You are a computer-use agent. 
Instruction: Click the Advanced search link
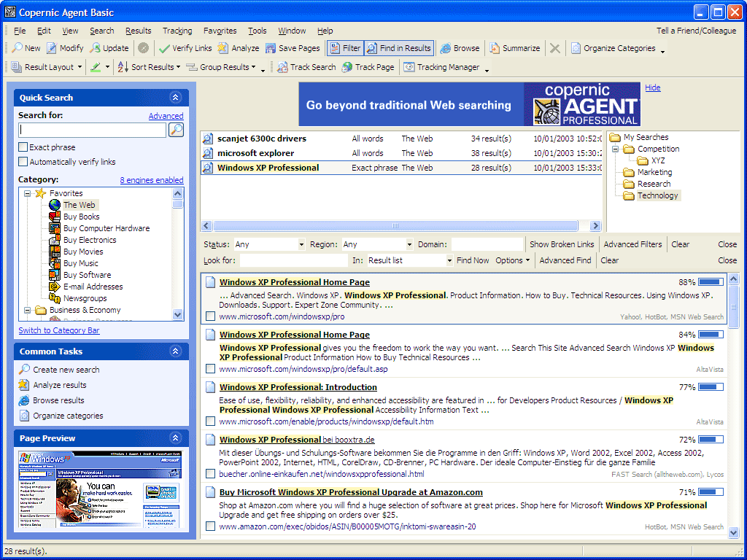tap(166, 116)
